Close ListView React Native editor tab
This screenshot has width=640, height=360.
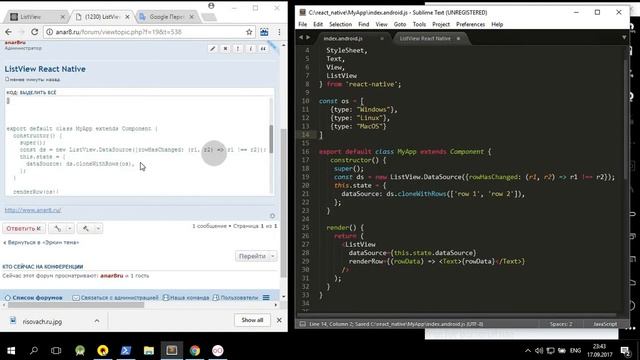point(458,38)
